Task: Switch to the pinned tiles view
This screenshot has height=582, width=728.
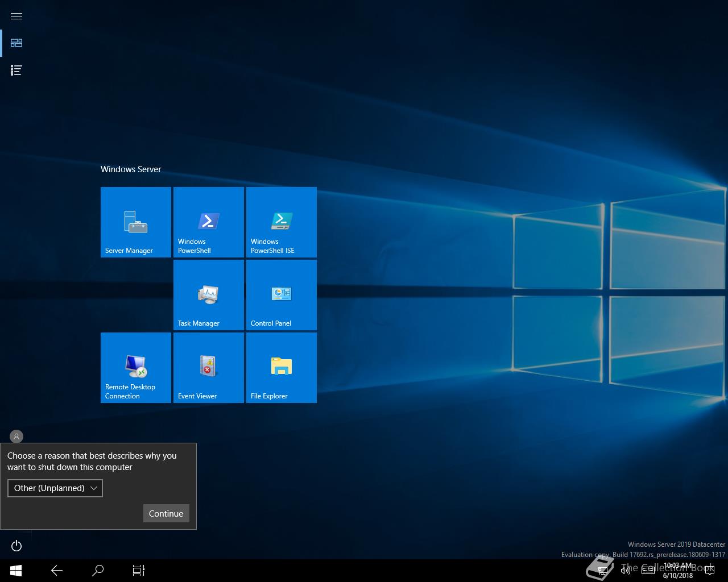Action: point(16,43)
